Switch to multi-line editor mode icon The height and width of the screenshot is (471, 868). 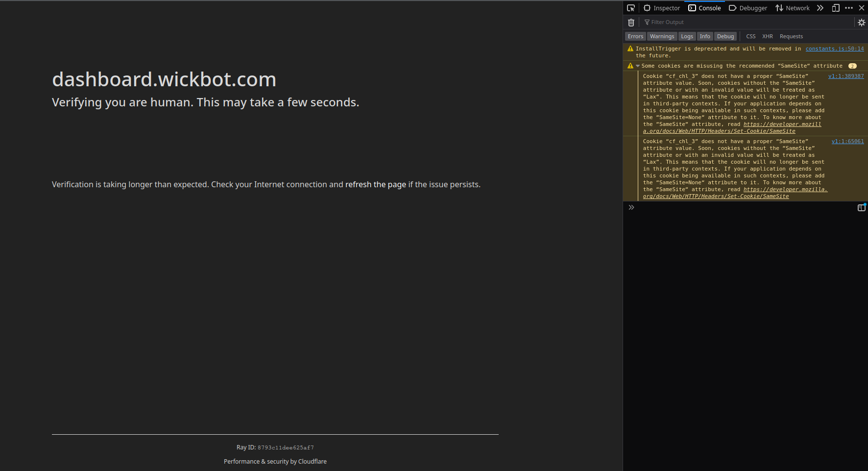(x=861, y=208)
